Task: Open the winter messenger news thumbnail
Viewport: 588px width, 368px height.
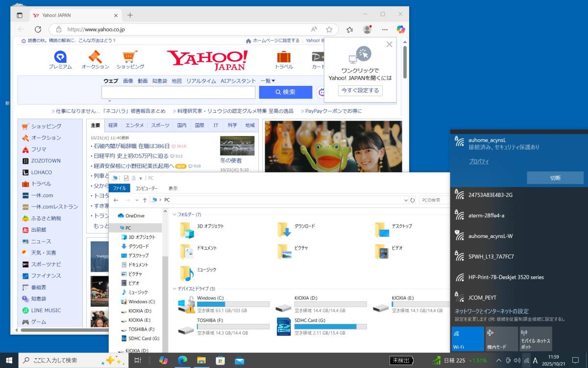Action: pyautogui.click(x=237, y=146)
